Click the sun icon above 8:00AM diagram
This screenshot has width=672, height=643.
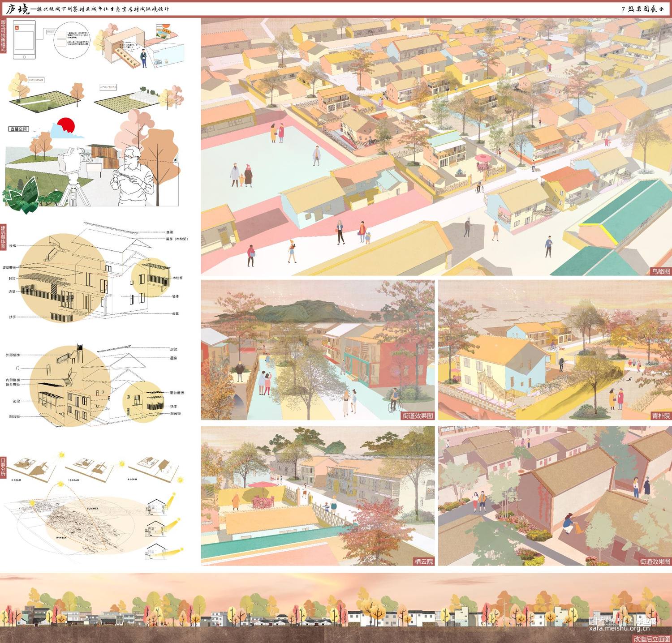(61, 455)
